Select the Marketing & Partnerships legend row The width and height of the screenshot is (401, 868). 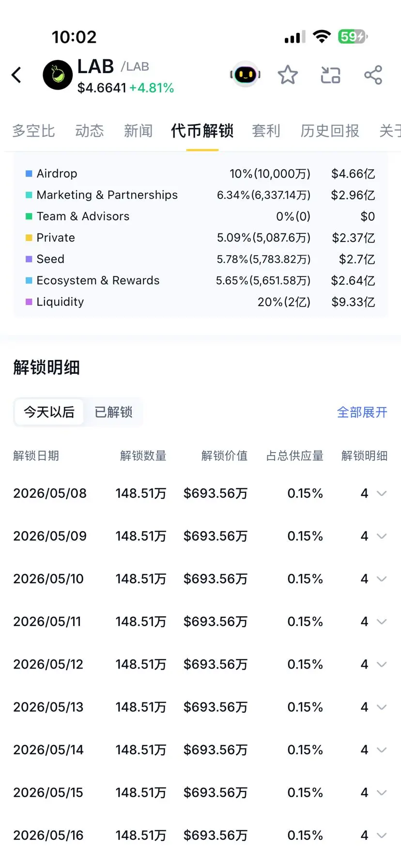200,195
